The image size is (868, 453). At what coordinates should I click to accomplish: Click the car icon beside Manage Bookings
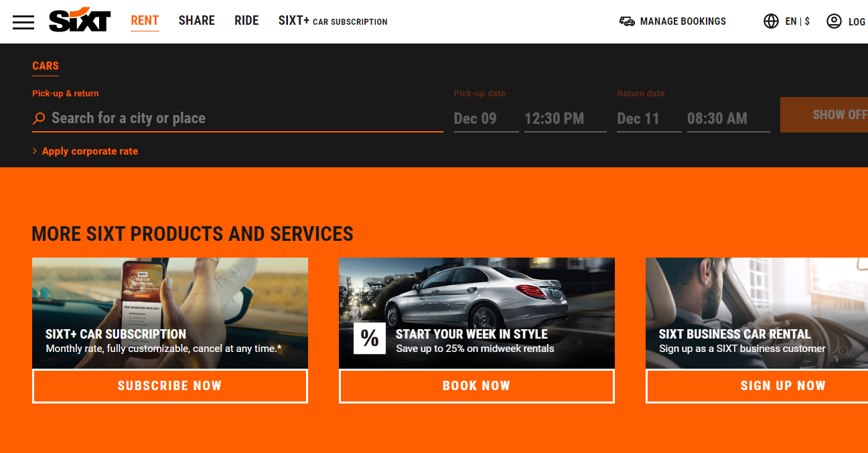coord(627,21)
